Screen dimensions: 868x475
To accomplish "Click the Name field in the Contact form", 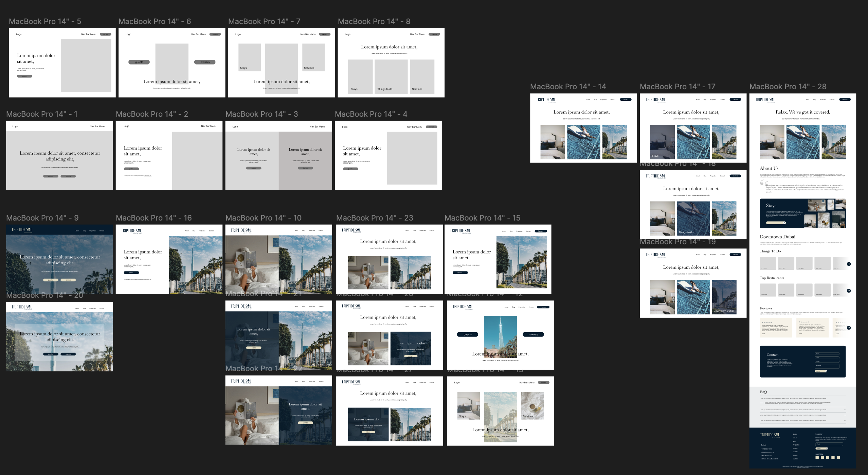I will tap(827, 354).
